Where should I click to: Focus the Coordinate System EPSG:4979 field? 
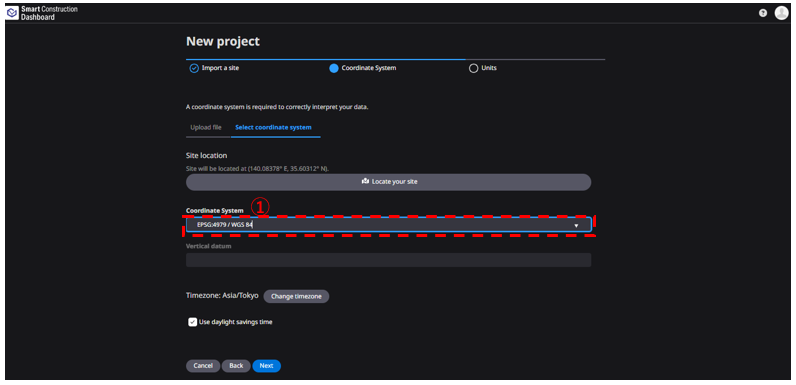pos(388,225)
